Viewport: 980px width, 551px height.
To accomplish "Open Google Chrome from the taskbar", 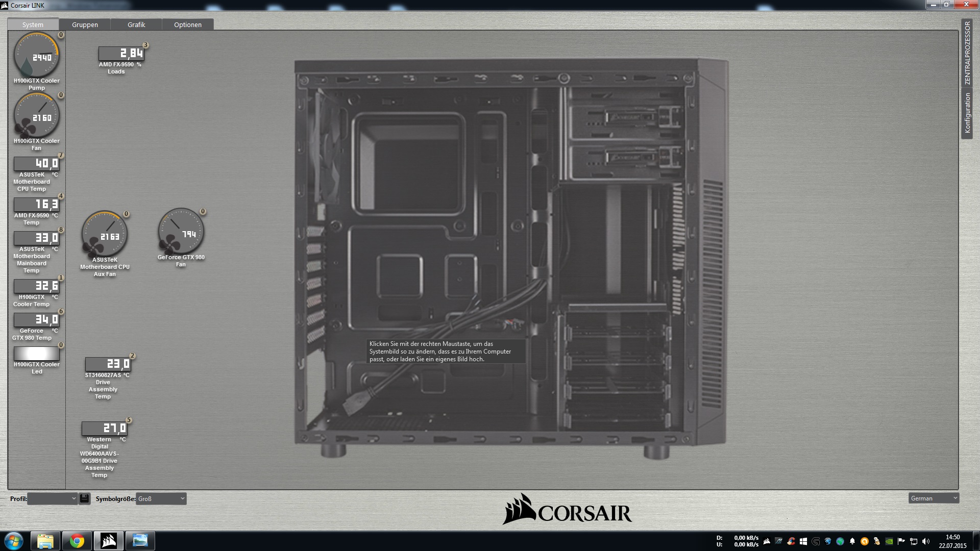I will [77, 541].
